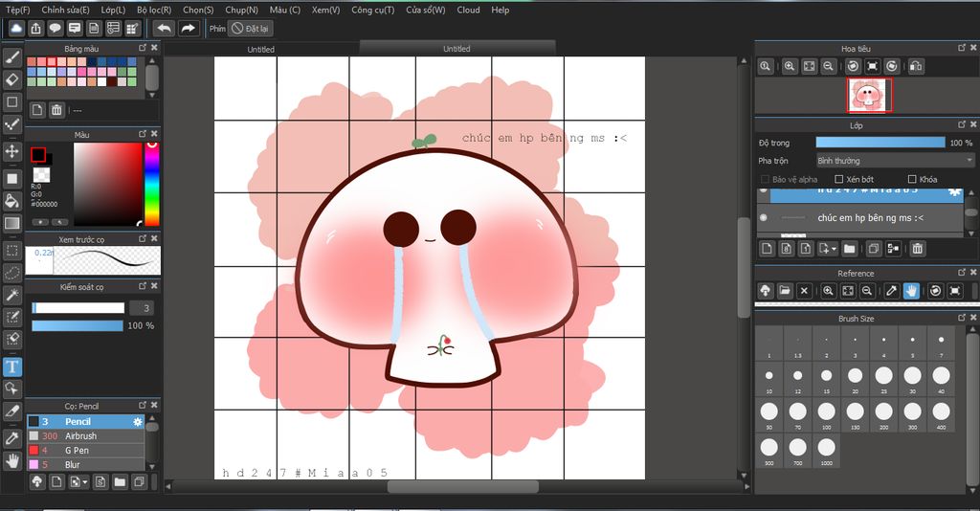Open the Cửa sổ(W) menu

[426, 10]
